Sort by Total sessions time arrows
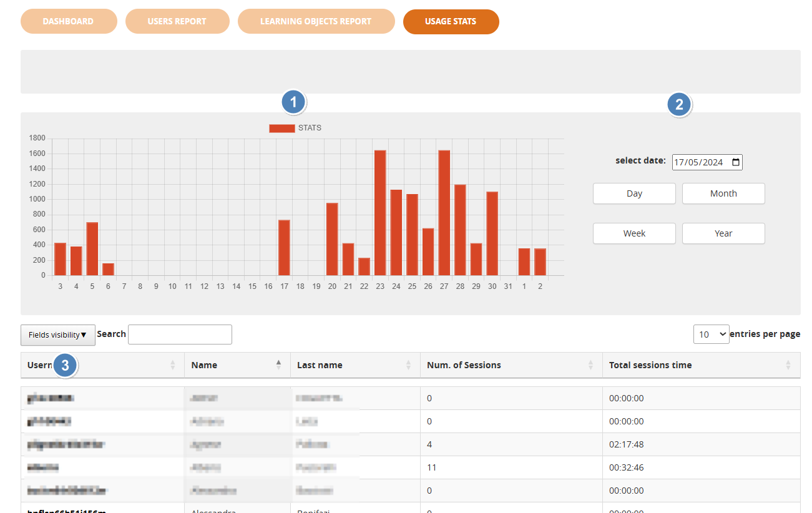 788,365
